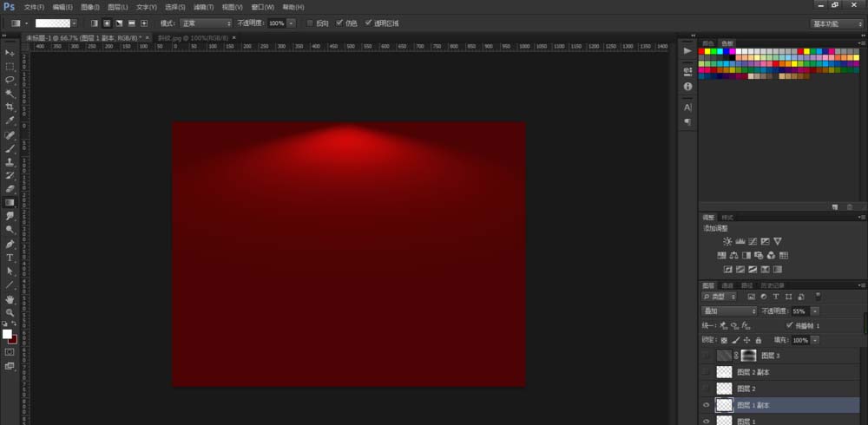Screen dimensions: 868x425
Task: Open the layer blend mode dropdown
Action: pyautogui.click(x=728, y=311)
